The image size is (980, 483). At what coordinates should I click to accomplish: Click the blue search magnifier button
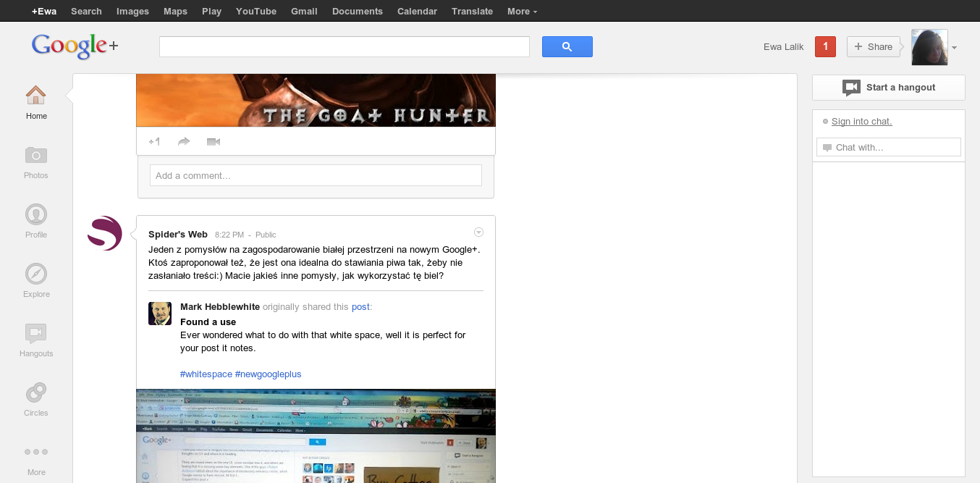point(567,47)
